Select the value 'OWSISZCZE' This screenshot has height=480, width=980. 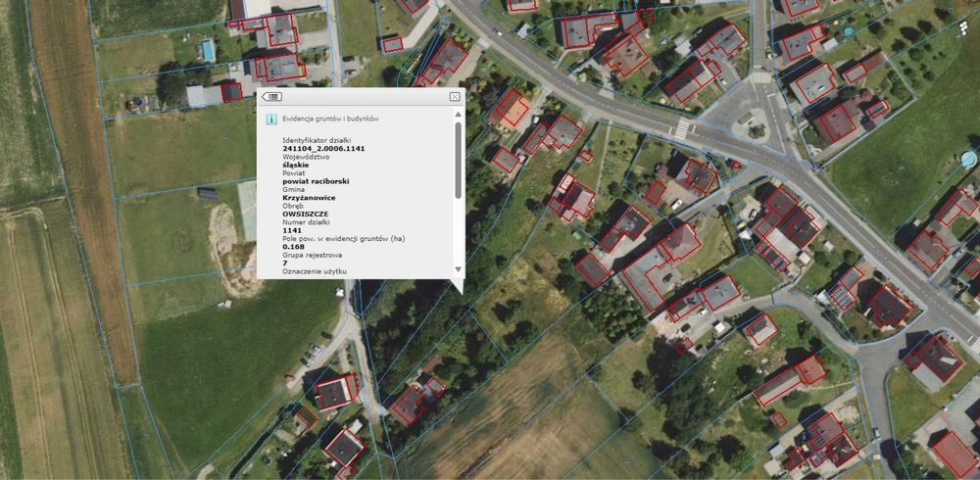click(306, 214)
